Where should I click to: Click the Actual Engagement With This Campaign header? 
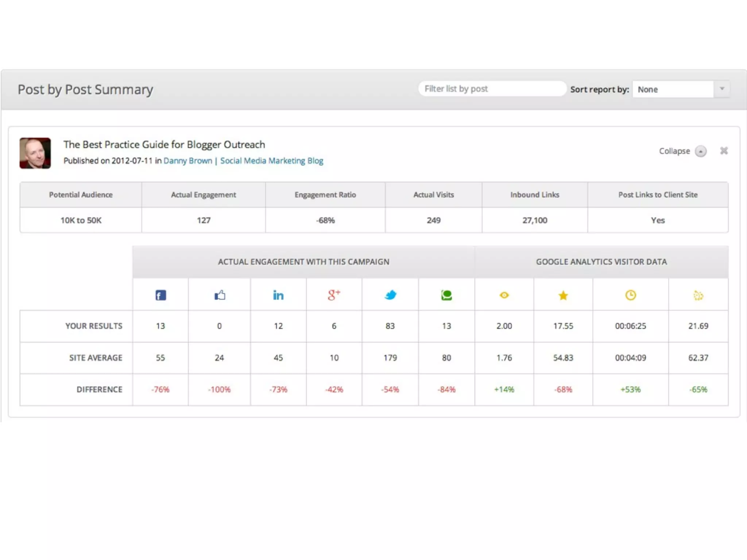point(303,262)
